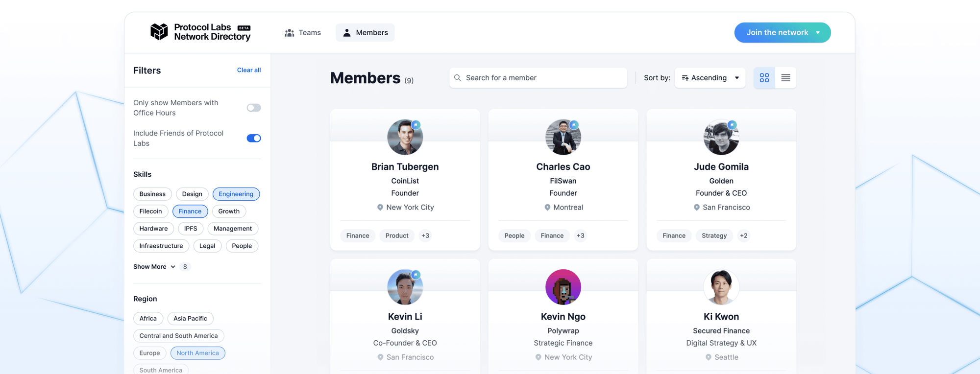980x374 pixels.
Task: Click the verified badge on Brian Tubergen's avatar
Action: pos(416,125)
